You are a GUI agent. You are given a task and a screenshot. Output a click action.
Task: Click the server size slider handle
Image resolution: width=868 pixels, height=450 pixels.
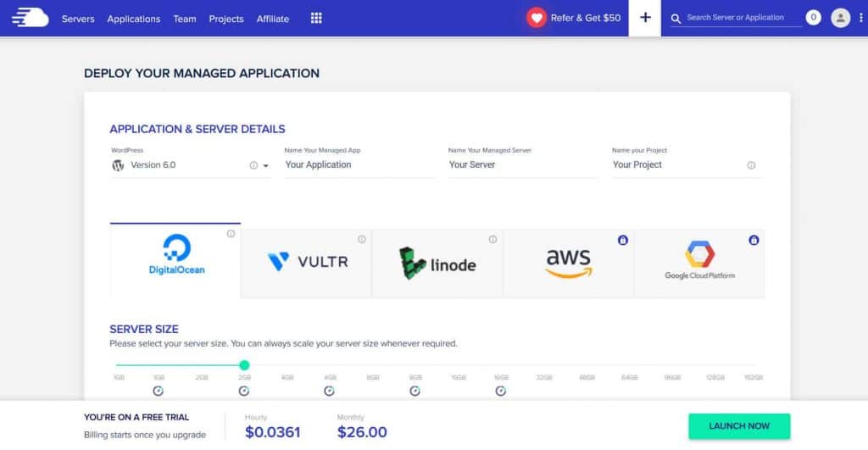coord(244,365)
